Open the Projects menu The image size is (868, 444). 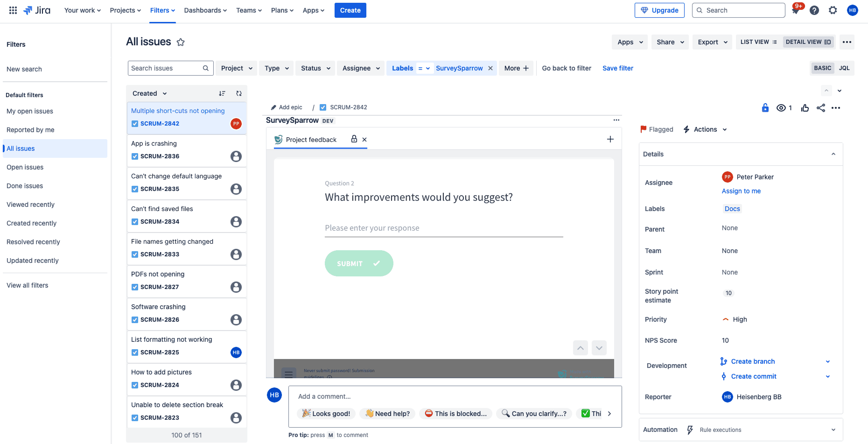point(125,10)
